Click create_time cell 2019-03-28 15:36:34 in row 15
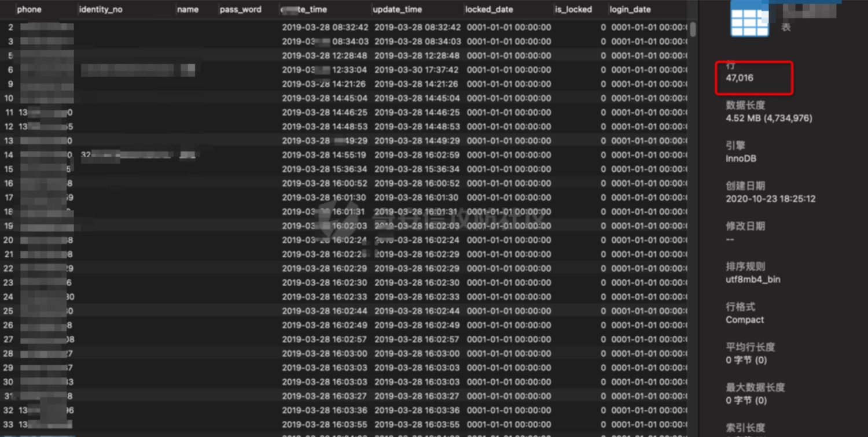 [x=325, y=169]
